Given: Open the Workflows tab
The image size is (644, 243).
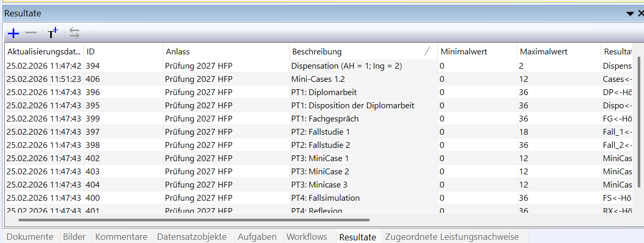Looking at the screenshot, I should pos(306,237).
